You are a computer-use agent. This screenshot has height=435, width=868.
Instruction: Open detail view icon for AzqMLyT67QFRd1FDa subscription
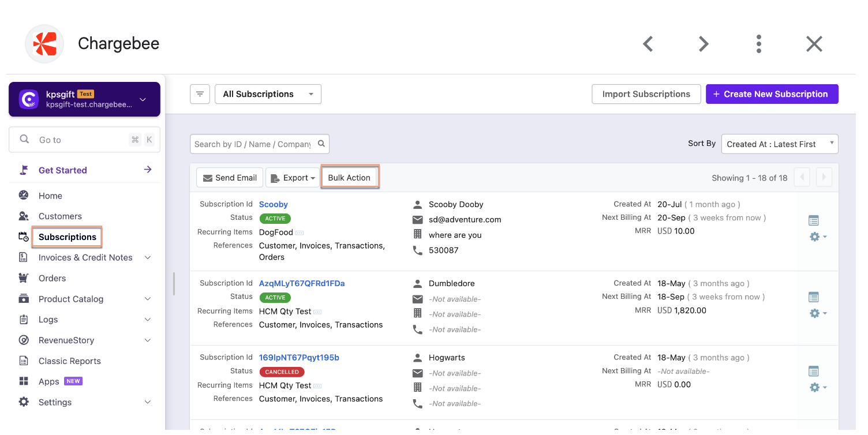coord(814,297)
